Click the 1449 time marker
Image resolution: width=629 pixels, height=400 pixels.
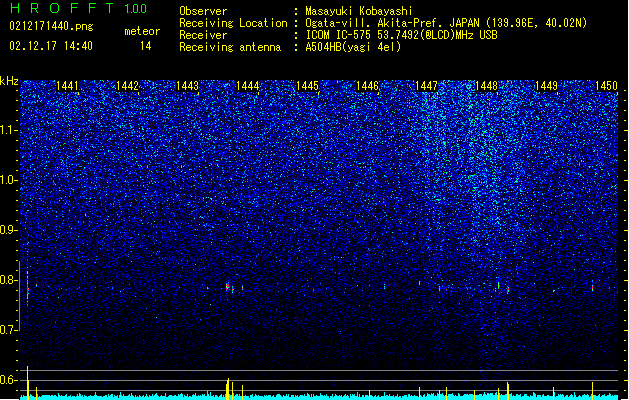point(546,86)
